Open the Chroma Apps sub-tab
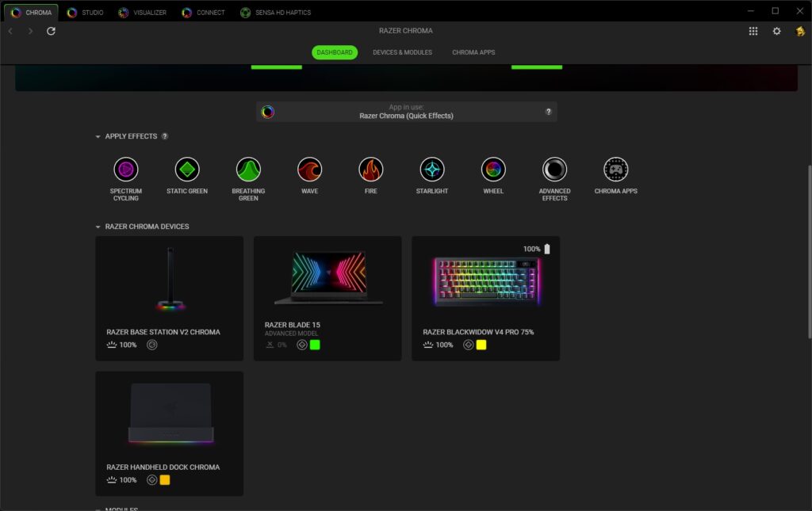This screenshot has height=511, width=812. point(473,52)
